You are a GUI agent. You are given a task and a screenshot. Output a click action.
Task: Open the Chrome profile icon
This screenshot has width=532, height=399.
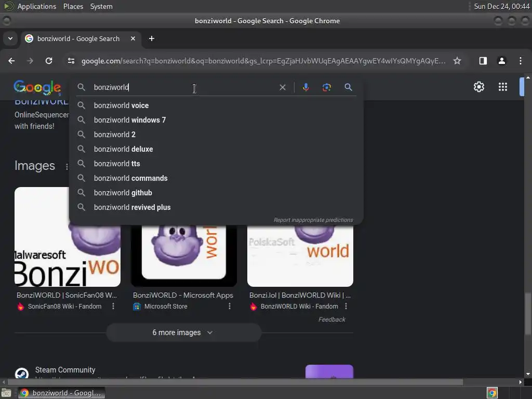click(x=501, y=61)
